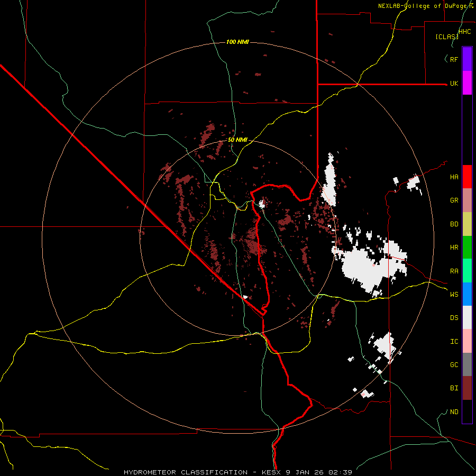
Task: Click the RA legend label
Action: coord(454,271)
